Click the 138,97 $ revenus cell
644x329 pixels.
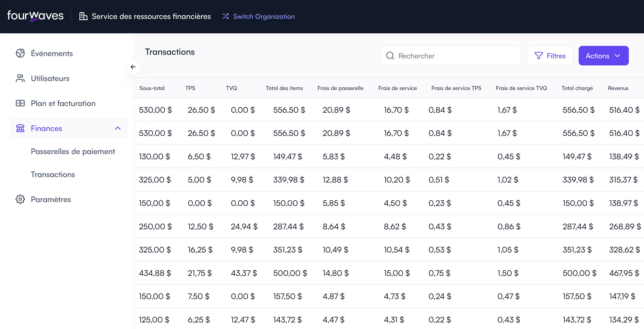[624, 203]
